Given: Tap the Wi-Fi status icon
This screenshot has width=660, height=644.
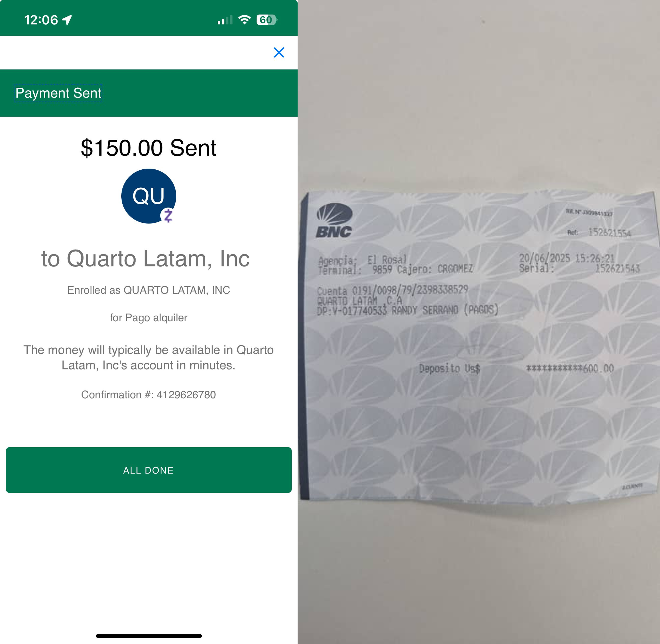Looking at the screenshot, I should point(244,20).
